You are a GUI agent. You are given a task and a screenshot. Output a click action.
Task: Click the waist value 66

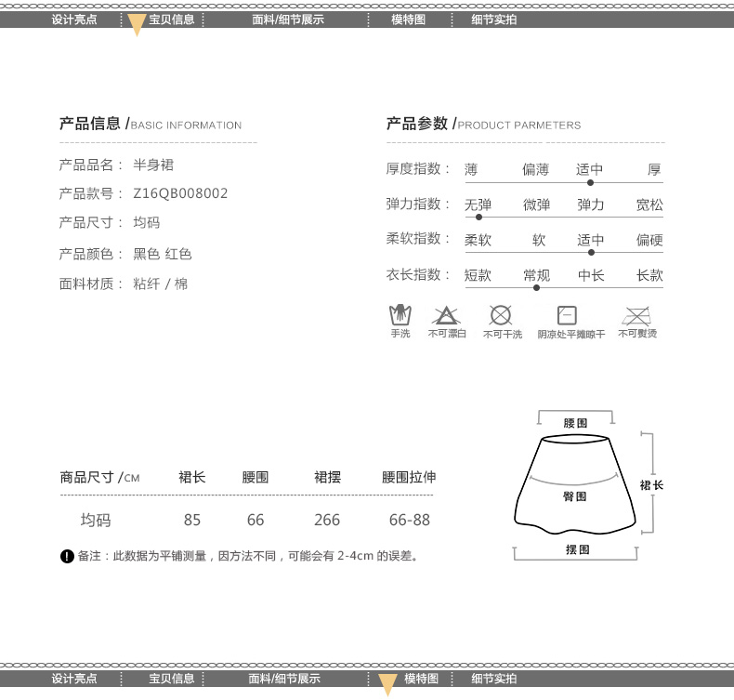coord(256,520)
